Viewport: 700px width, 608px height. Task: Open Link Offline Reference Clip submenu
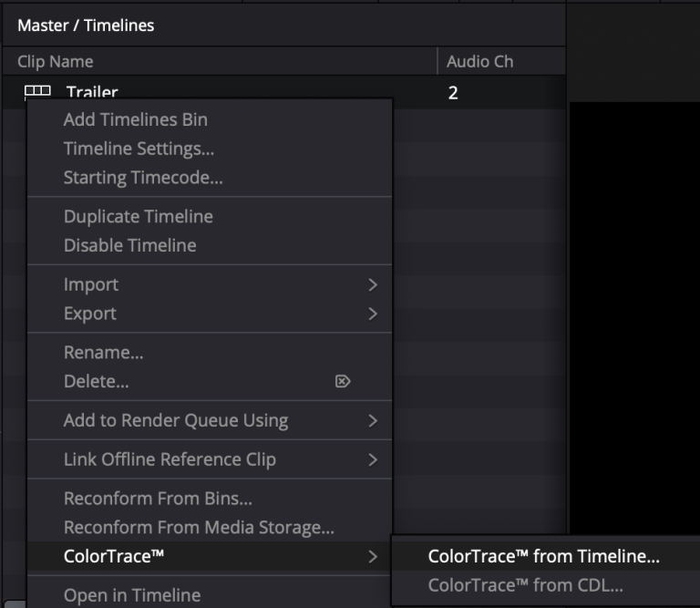pos(210,459)
